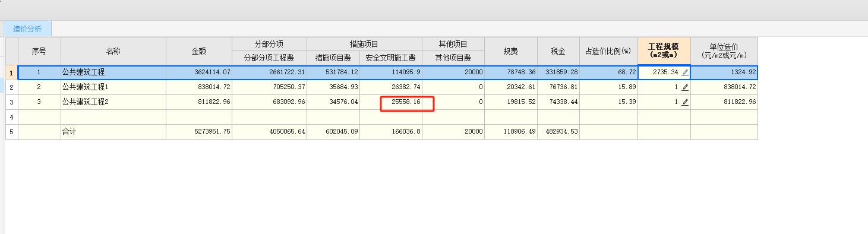868x234 pixels.
Task: Click 单位造价 cell 838014.72
Action: [724, 87]
